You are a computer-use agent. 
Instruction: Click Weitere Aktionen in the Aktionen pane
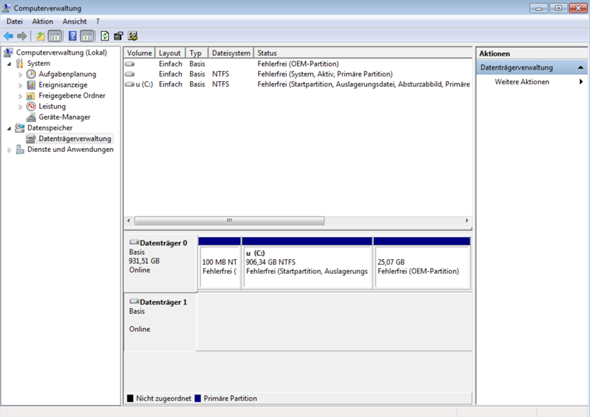(522, 82)
